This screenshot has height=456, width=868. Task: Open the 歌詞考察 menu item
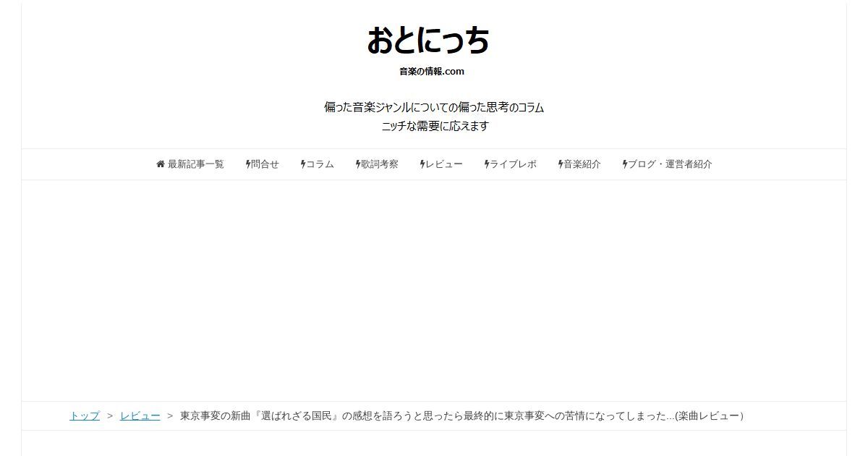point(377,164)
